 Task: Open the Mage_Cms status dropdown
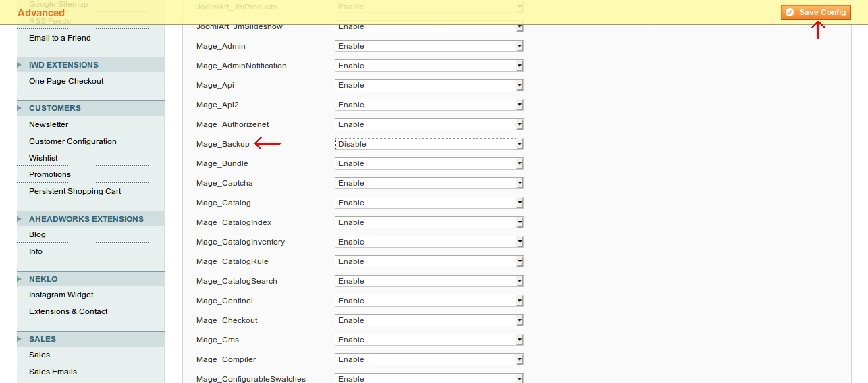pos(429,340)
